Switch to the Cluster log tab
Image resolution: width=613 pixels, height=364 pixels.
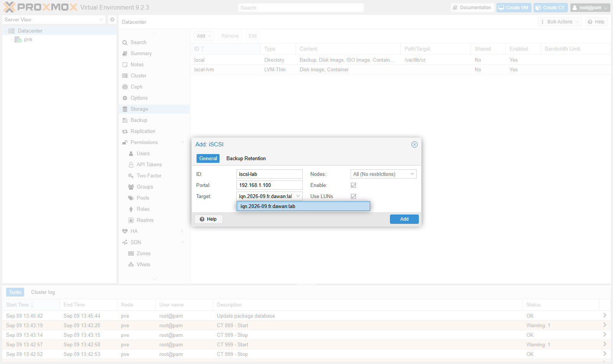pyautogui.click(x=43, y=292)
